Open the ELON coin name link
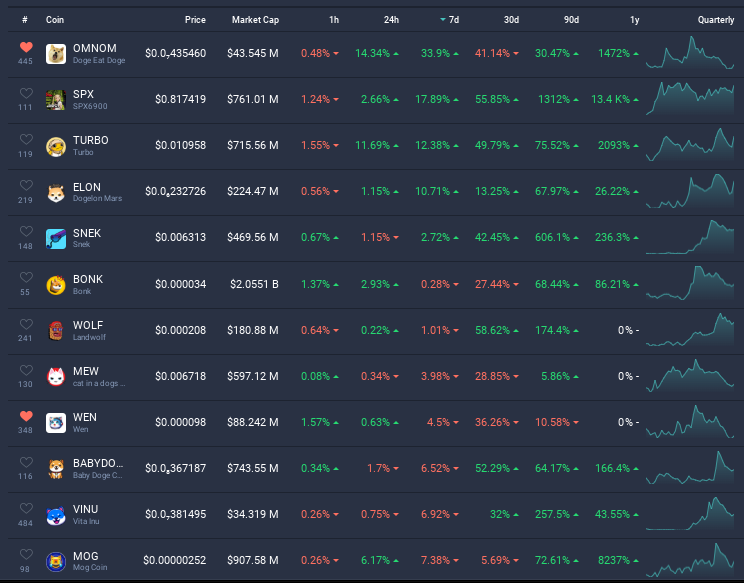The height and width of the screenshot is (583, 744). click(87, 187)
